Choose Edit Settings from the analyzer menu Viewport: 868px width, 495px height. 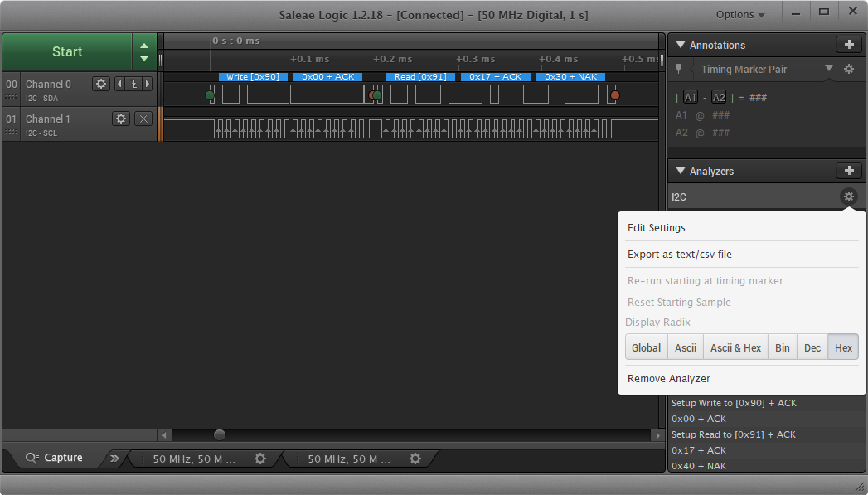click(657, 228)
